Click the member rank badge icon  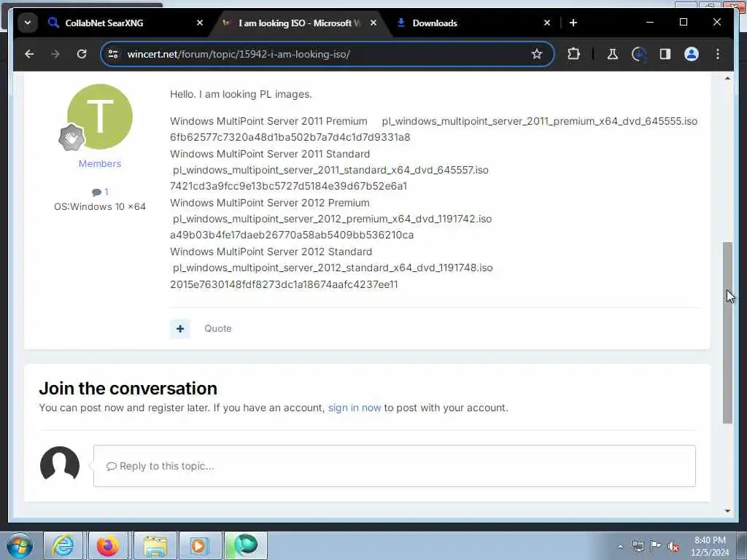coord(71,137)
